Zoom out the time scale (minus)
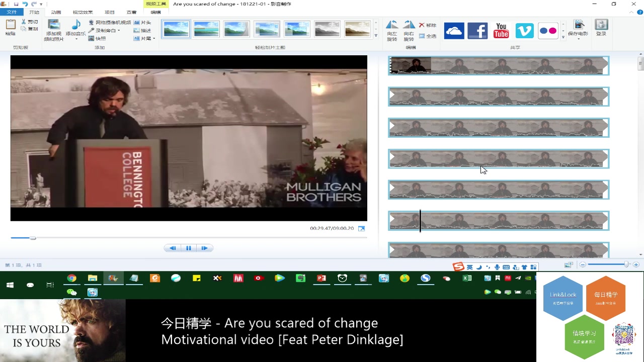The image size is (644, 362). 583,264
